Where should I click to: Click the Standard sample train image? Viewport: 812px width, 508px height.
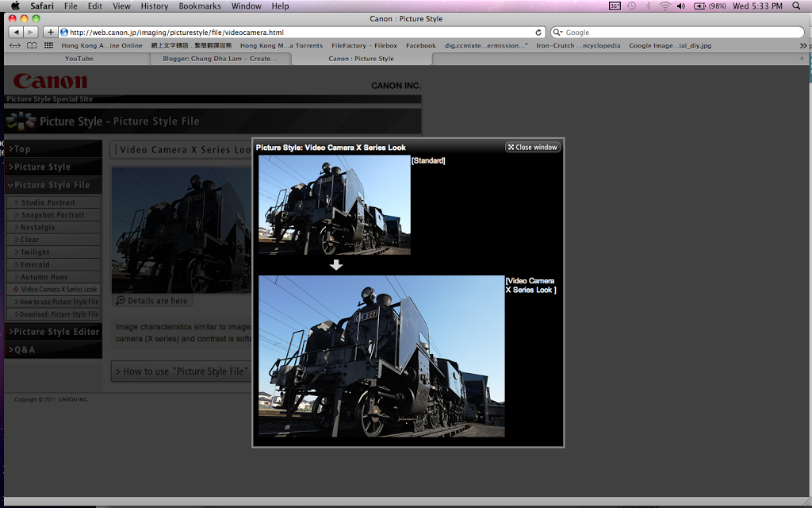coord(334,205)
